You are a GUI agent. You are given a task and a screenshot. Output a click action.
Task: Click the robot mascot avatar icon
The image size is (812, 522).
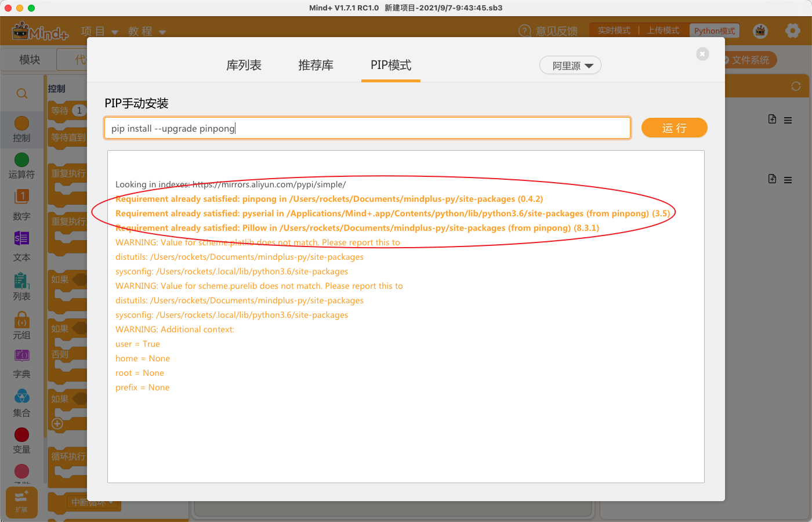pos(760,31)
